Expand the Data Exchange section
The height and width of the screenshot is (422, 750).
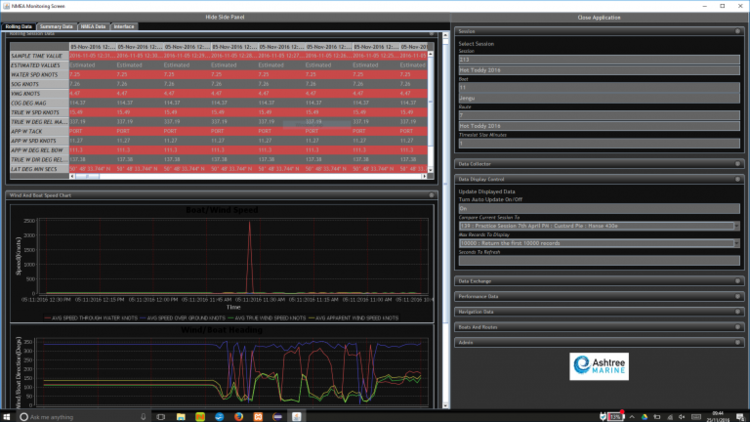[738, 281]
